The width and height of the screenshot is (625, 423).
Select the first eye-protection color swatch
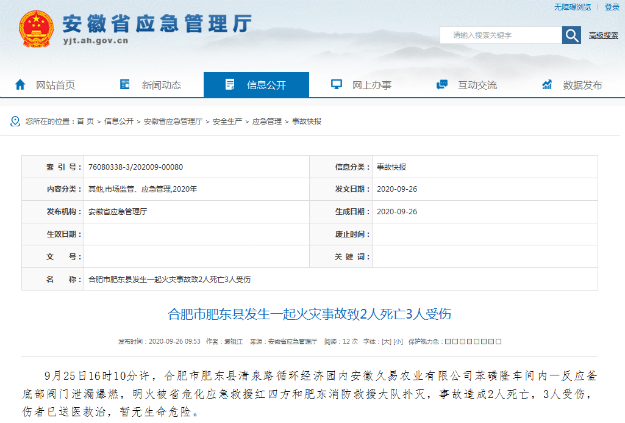point(448,342)
